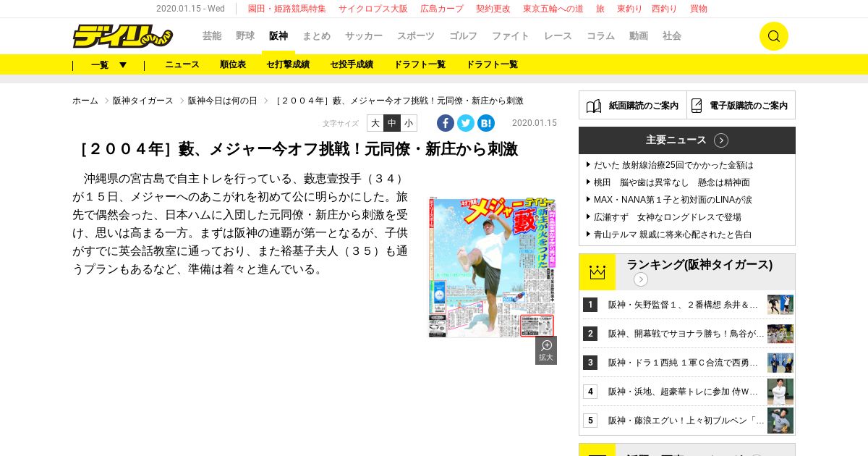
Task: Open the 芸能 section tab
Action: tap(212, 36)
